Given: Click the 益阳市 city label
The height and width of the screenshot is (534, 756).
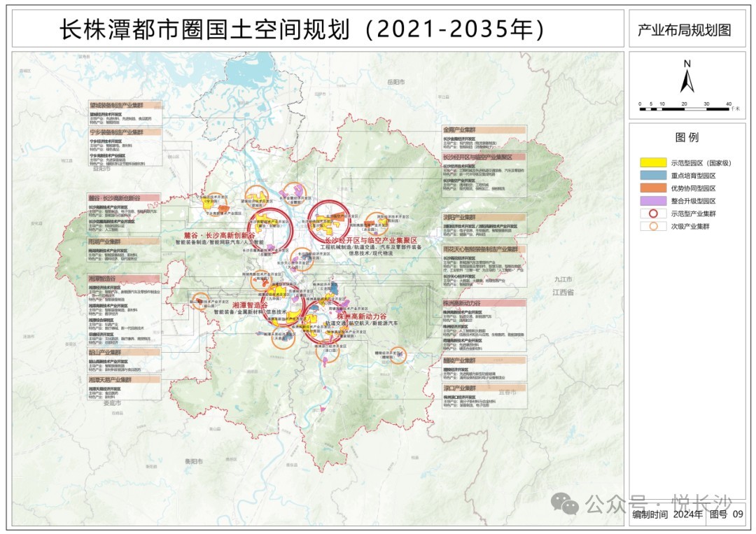Looking at the screenshot, I should tap(101, 169).
